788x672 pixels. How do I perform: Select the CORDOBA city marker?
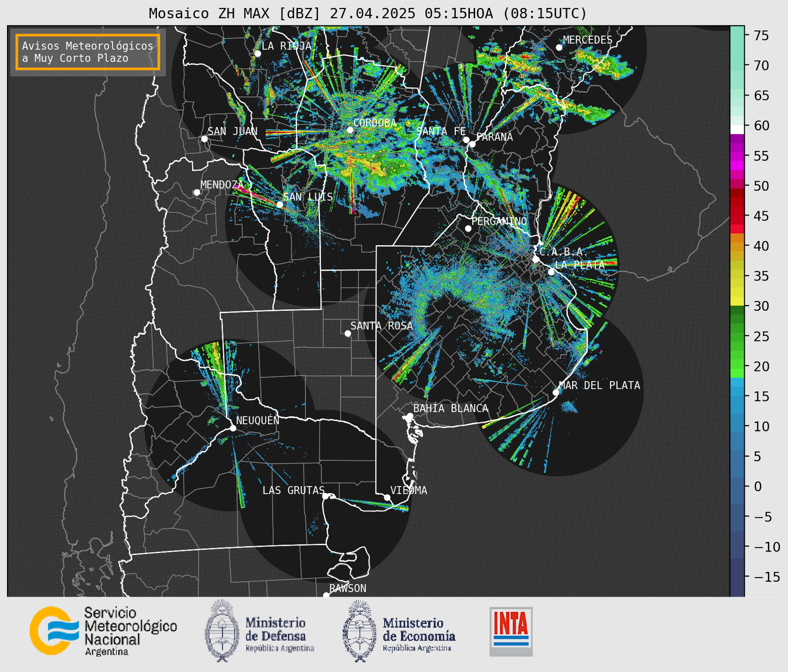coord(350,130)
